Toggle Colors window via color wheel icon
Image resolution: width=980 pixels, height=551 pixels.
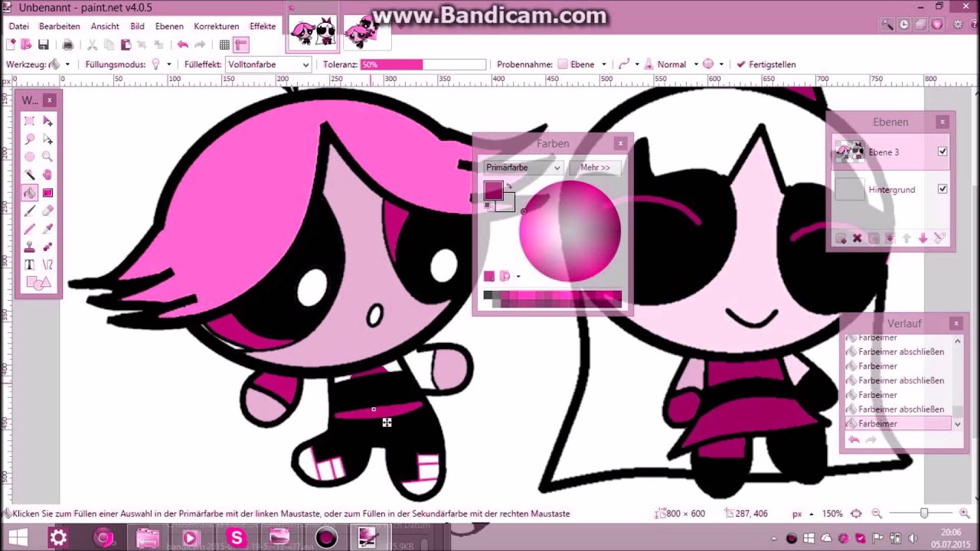[x=938, y=24]
